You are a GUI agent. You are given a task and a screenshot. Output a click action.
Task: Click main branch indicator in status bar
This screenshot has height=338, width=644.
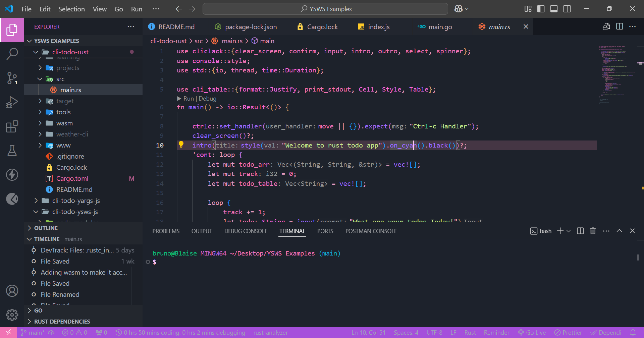tap(33, 333)
